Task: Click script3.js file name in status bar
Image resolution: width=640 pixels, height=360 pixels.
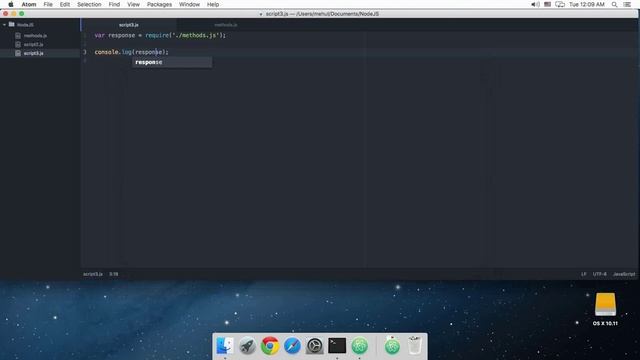Action: (x=93, y=274)
